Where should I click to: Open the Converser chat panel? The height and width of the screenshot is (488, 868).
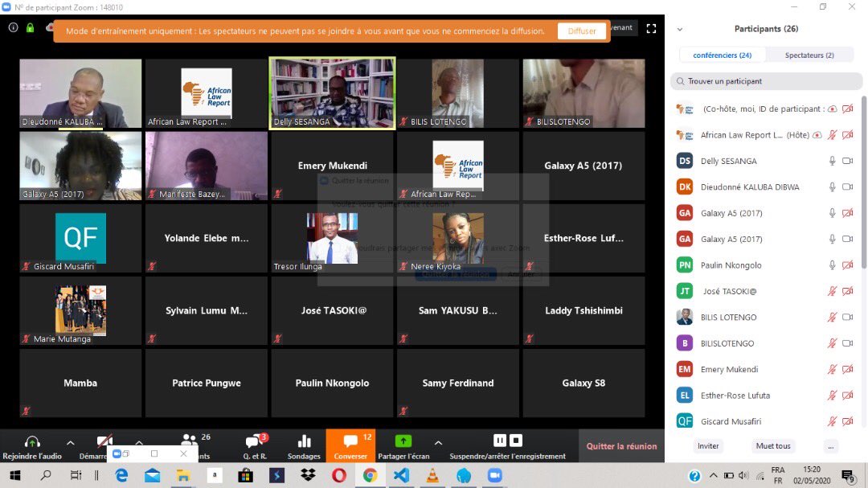(x=350, y=445)
